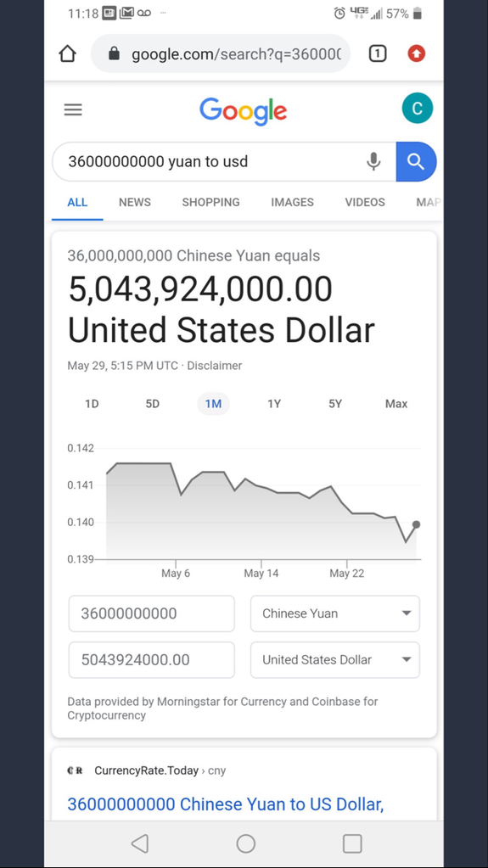Tap the blue search magnifier button
Screen dimensions: 488x868
tap(416, 162)
